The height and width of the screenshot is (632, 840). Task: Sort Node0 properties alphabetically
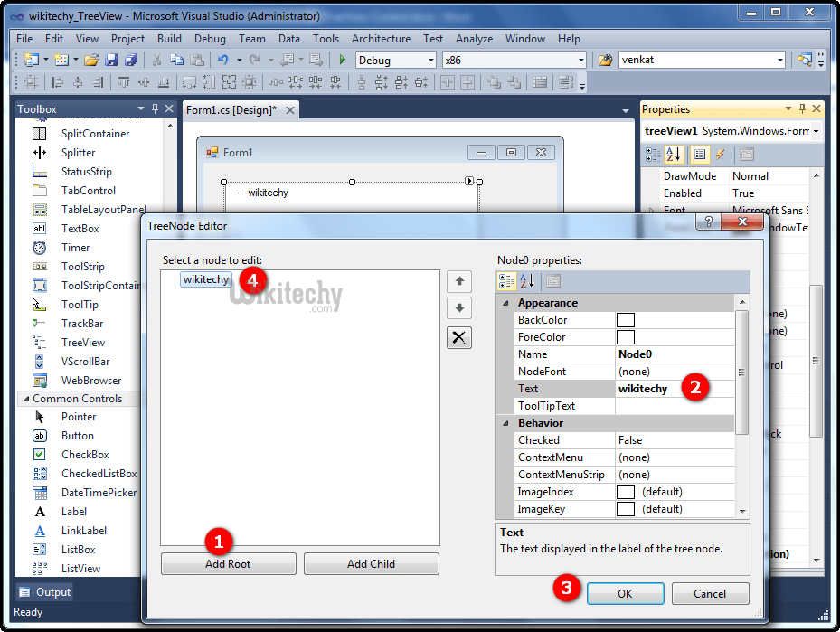coord(527,280)
